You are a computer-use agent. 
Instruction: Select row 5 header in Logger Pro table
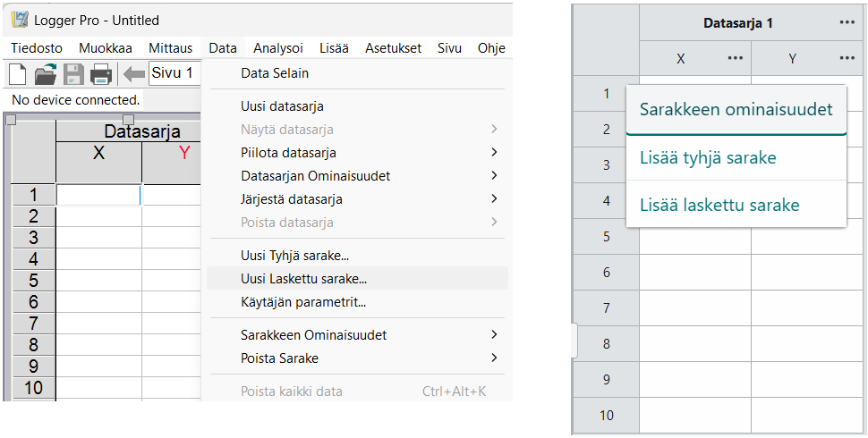point(34,281)
